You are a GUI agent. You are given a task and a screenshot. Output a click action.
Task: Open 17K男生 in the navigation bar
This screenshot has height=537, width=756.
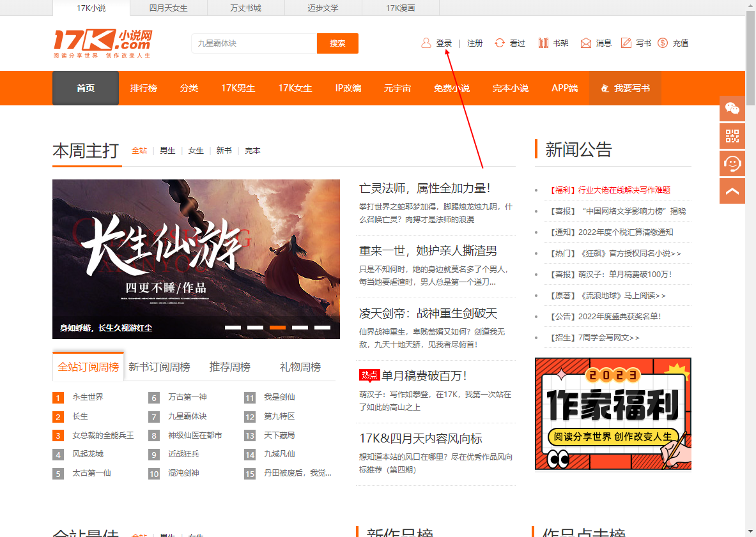(x=238, y=88)
